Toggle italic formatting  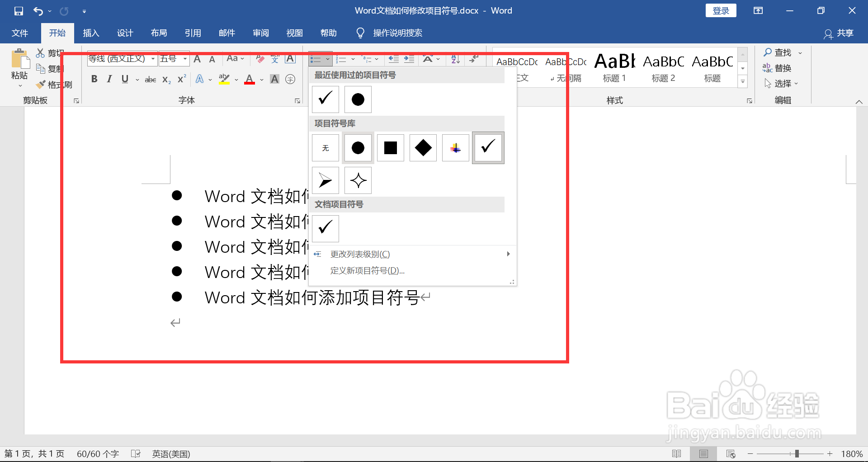tap(109, 79)
